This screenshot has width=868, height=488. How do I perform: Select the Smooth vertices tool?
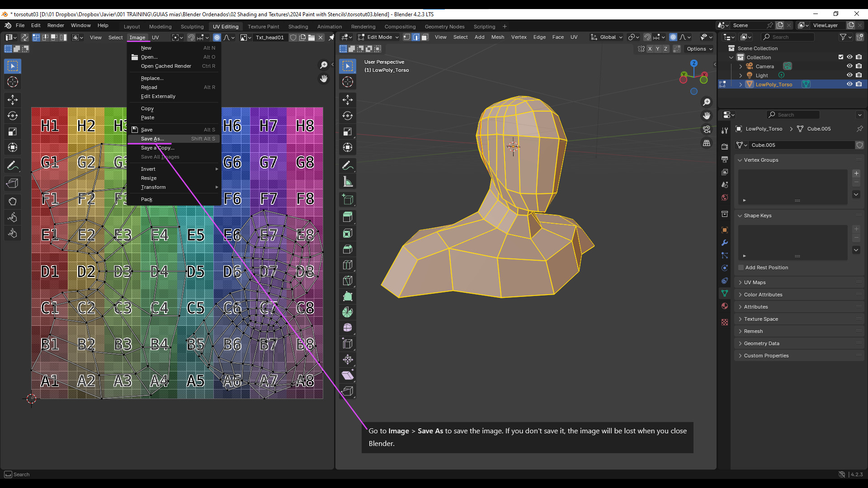348,328
